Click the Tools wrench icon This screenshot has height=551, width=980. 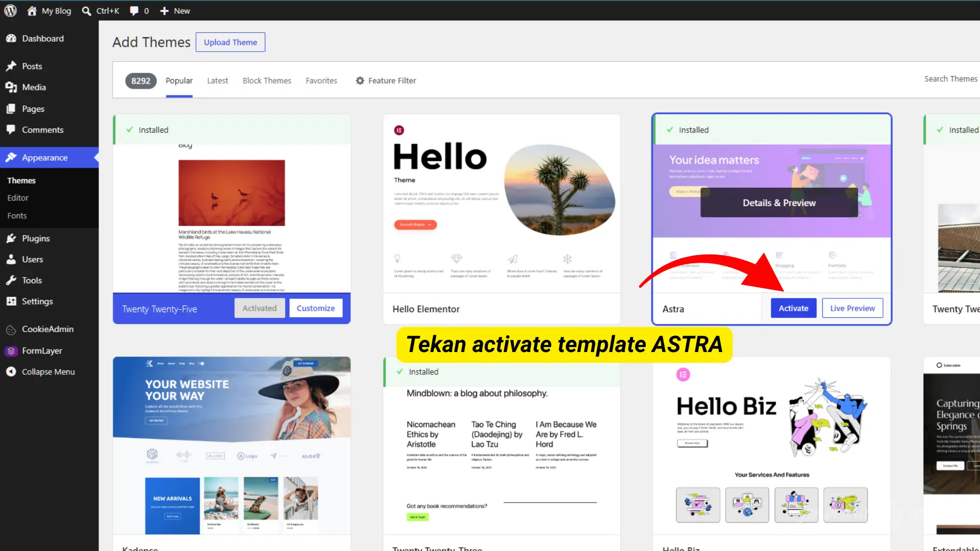(x=11, y=280)
